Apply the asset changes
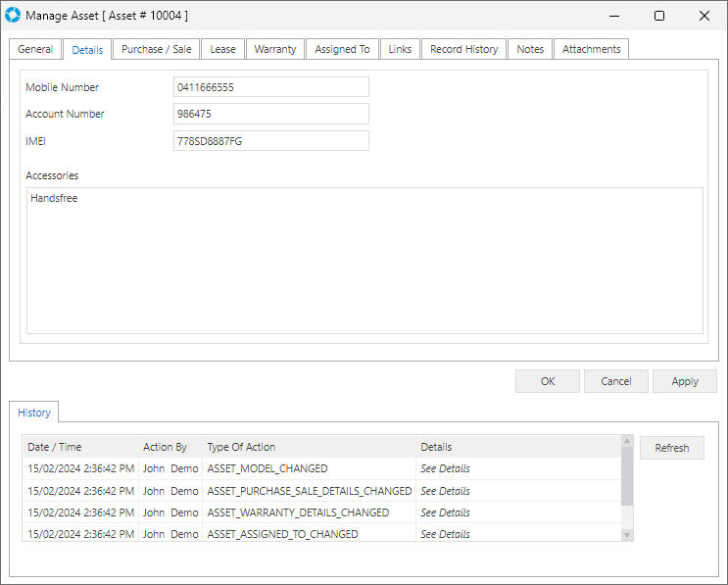This screenshot has height=585, width=728. (684, 381)
